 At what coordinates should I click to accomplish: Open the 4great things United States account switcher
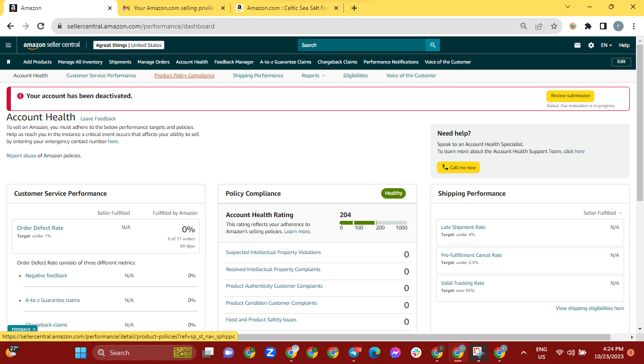click(x=129, y=45)
